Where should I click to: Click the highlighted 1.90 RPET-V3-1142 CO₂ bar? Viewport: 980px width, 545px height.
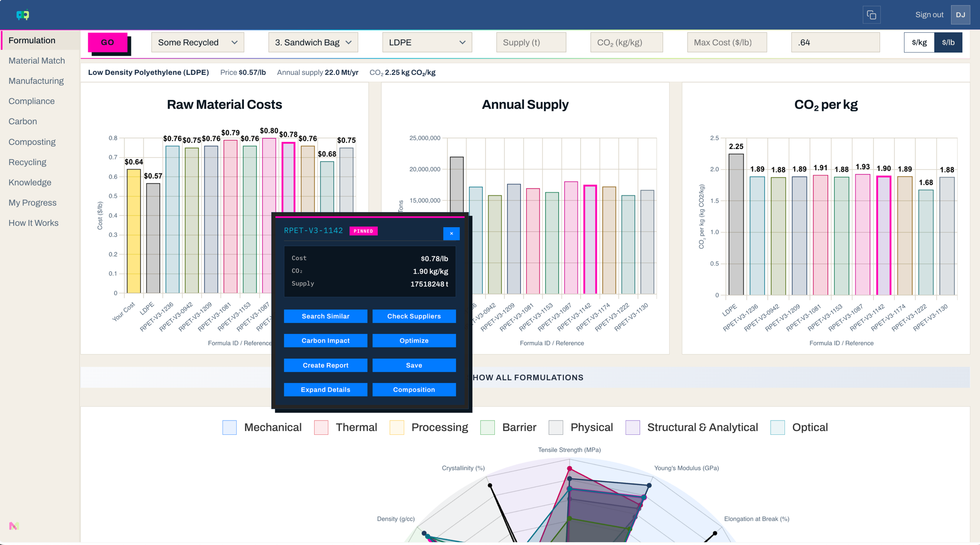click(x=883, y=236)
